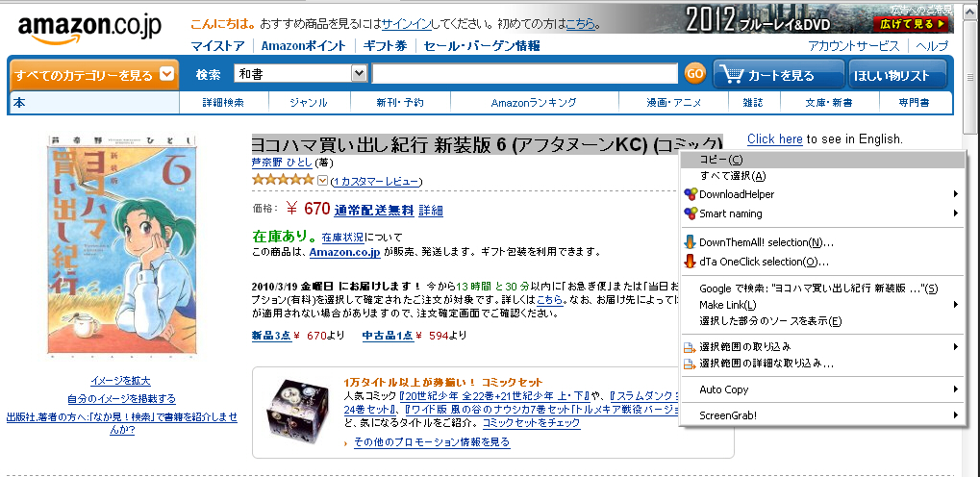Open the star rating dropdown arrow
The image size is (980, 477).
322,181
